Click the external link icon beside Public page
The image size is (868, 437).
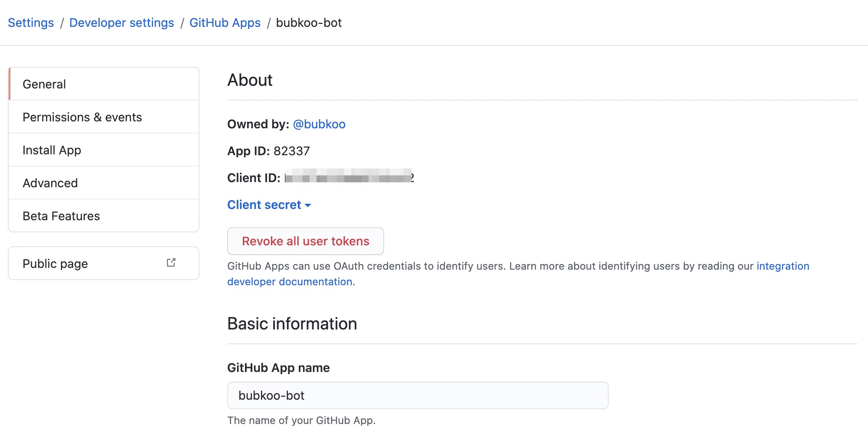tap(171, 263)
